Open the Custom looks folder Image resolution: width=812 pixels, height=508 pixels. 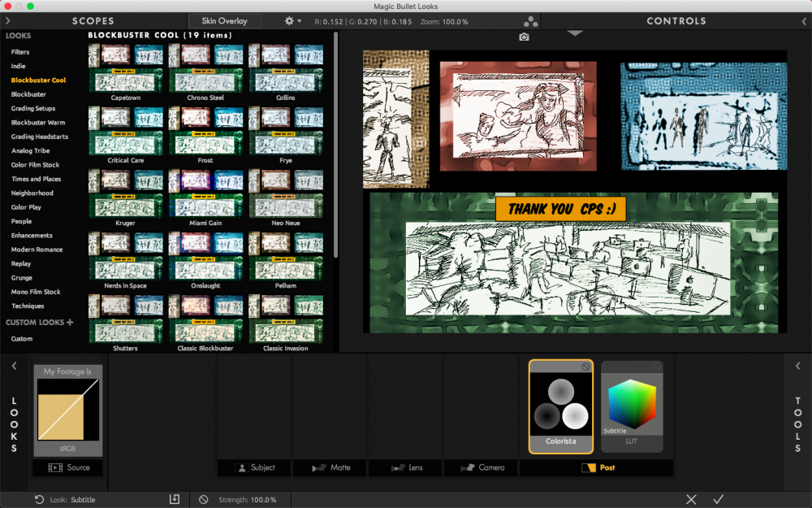click(x=22, y=338)
